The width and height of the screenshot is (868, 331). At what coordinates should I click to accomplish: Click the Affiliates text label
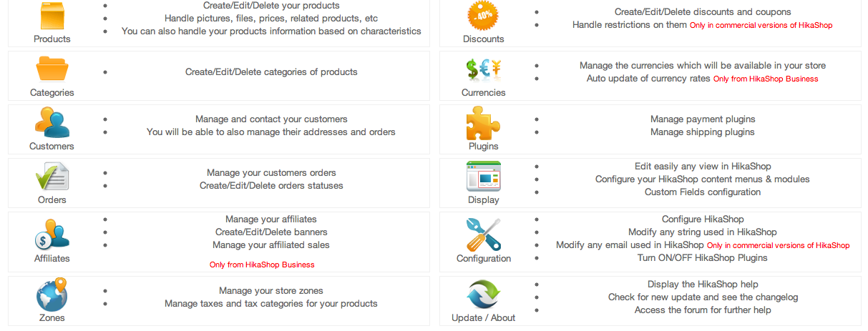(52, 258)
